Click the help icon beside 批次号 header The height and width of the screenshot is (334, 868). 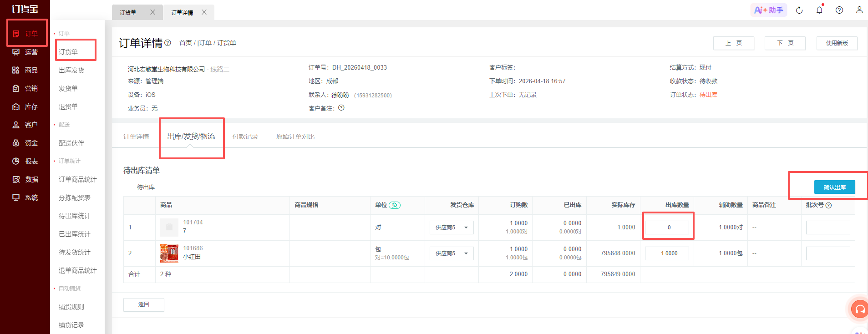click(x=828, y=205)
